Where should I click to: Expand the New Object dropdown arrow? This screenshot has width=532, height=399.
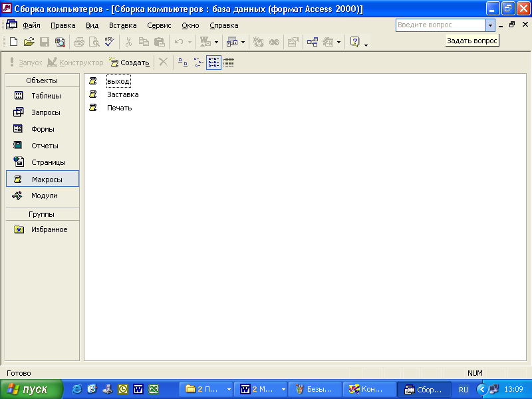click(x=338, y=43)
